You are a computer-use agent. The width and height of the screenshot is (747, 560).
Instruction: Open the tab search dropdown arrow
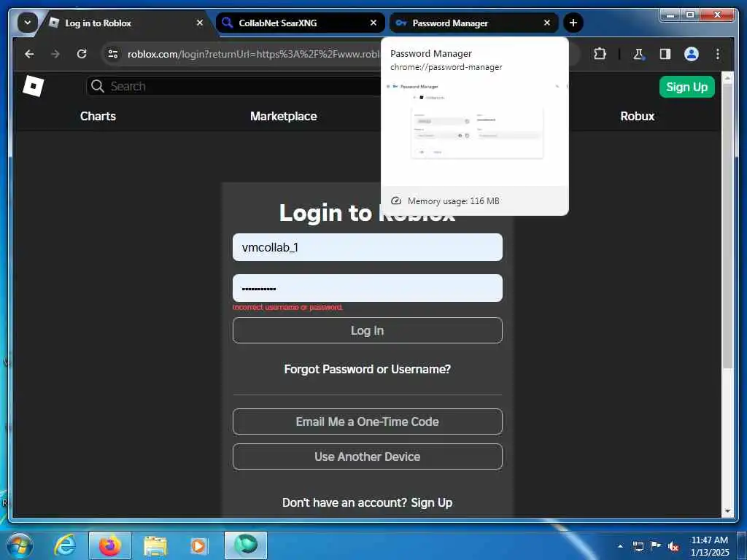point(27,23)
